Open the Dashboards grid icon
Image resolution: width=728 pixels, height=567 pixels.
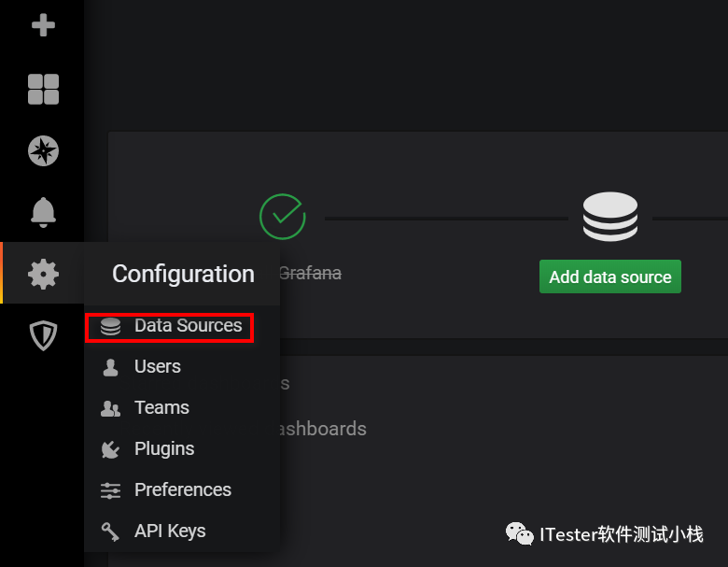pyautogui.click(x=43, y=89)
